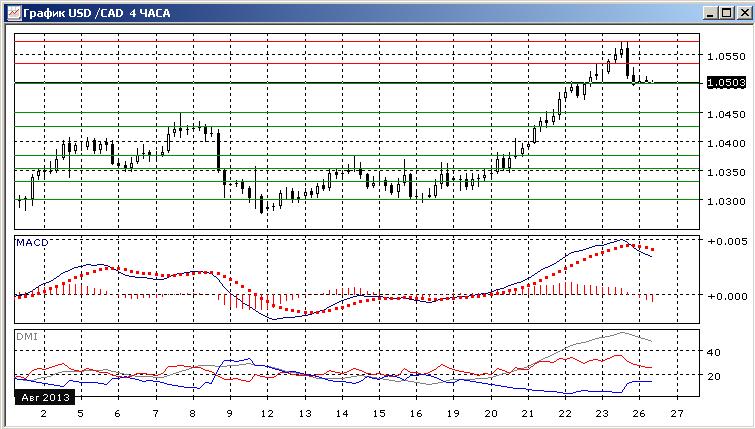This screenshot has height=429, width=755.
Task: Click date 2 on the time axis
Action: pyautogui.click(x=43, y=414)
